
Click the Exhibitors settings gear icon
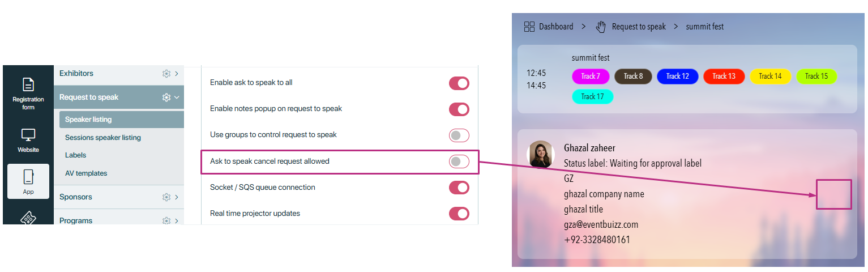(x=166, y=74)
